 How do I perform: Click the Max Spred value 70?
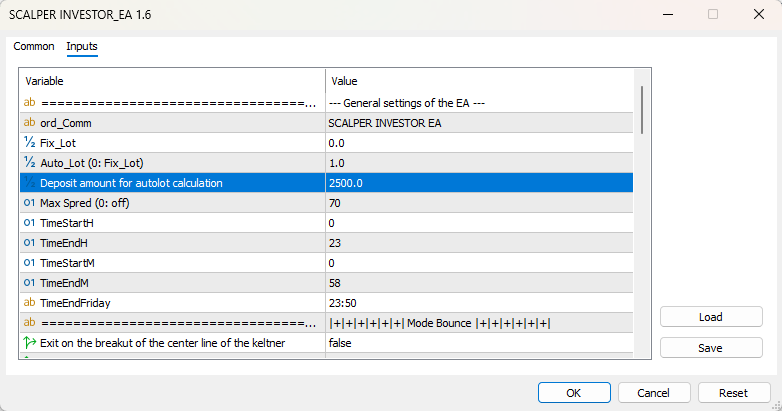(335, 203)
